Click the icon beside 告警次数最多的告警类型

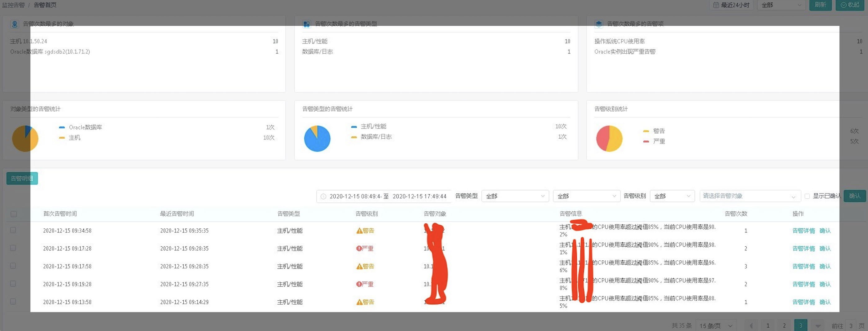pos(306,24)
